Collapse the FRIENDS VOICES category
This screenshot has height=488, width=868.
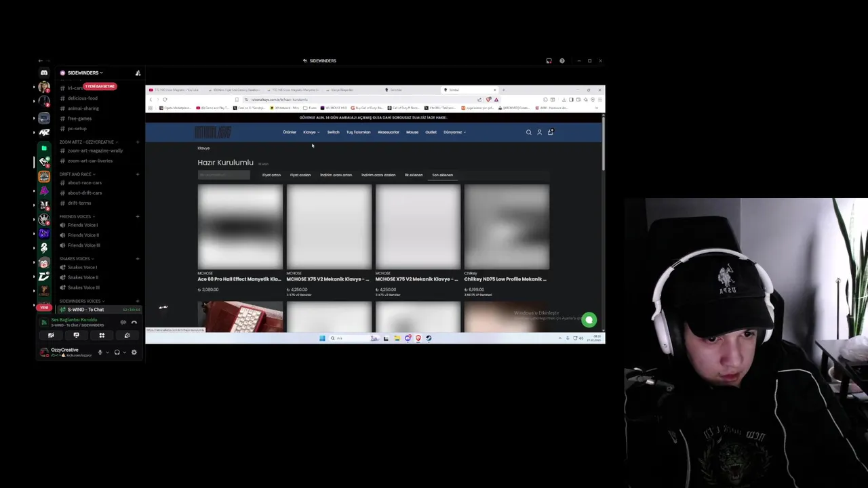pos(77,216)
